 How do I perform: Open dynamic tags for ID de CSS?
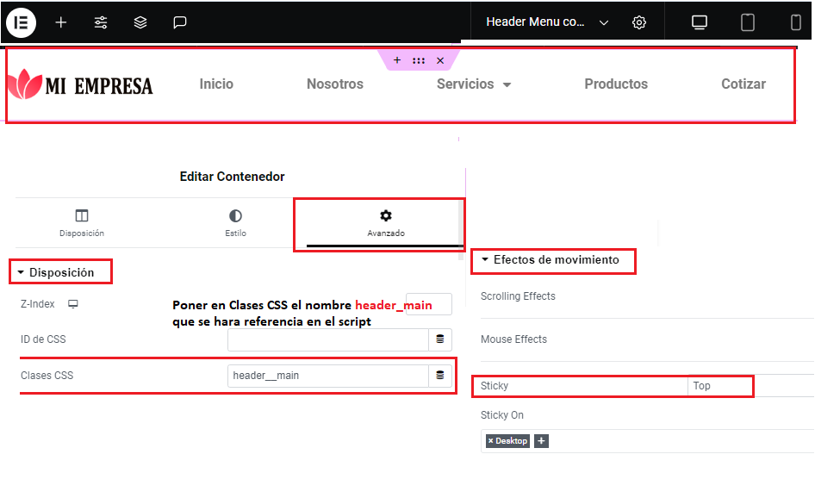439,339
